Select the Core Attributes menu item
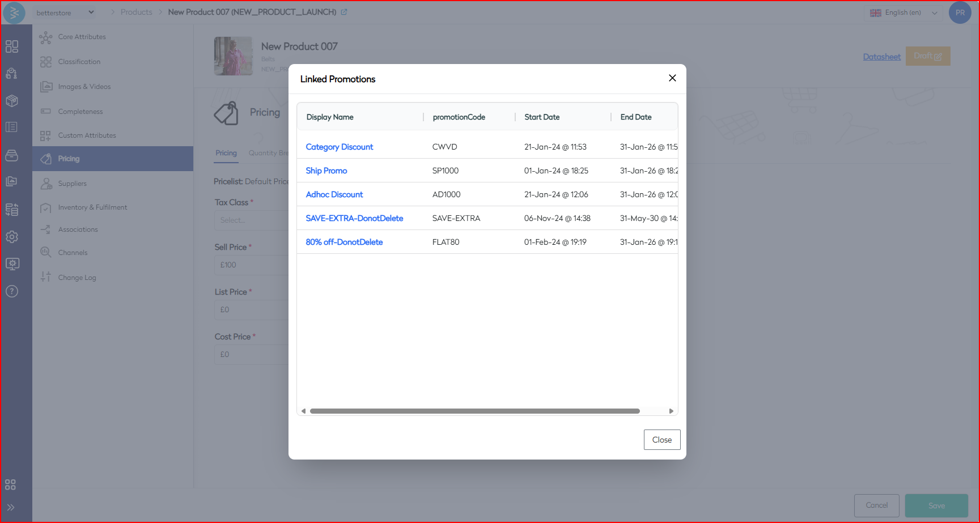 (x=82, y=37)
